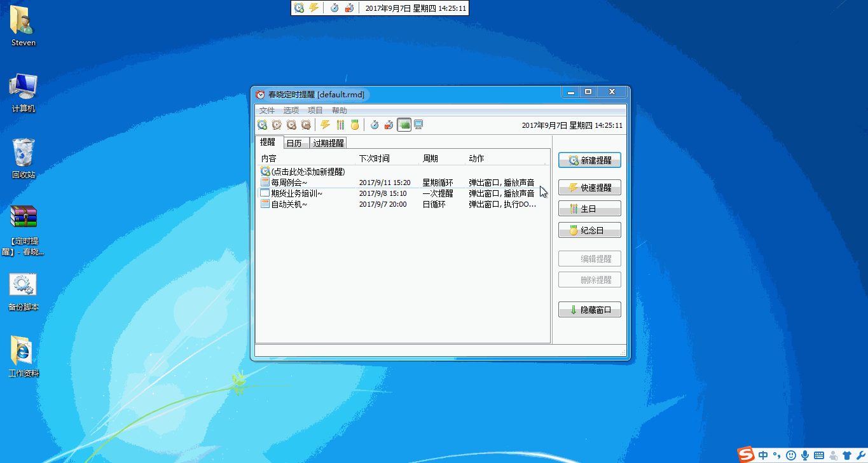Select the 自动关机~ reminder row
The height and width of the screenshot is (463, 868).
click(402, 204)
